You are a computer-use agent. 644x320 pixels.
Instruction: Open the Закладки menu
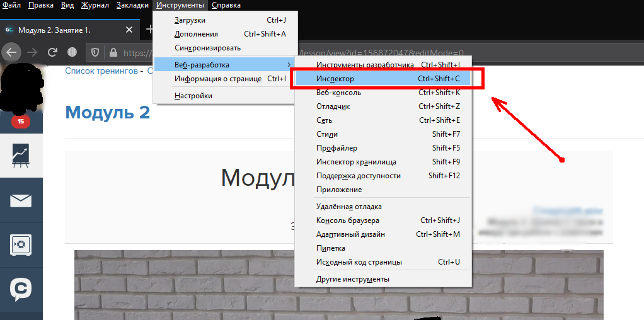click(x=132, y=5)
